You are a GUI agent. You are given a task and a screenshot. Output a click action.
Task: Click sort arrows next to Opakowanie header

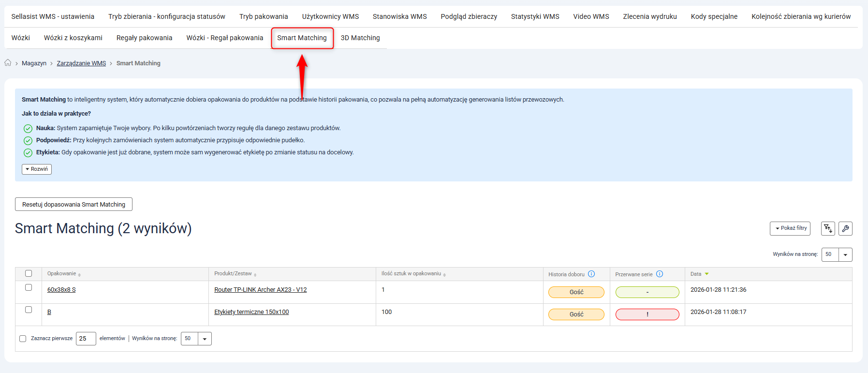pos(79,275)
